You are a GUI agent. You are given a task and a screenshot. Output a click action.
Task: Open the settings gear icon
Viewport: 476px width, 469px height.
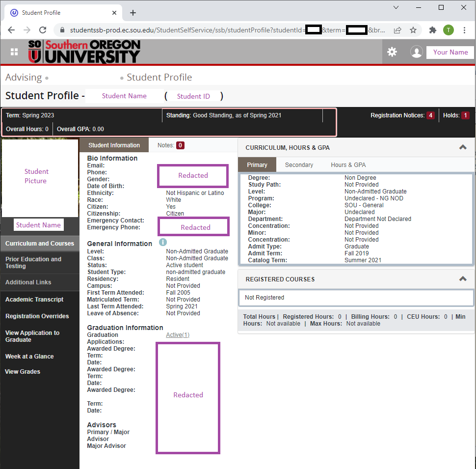point(392,52)
